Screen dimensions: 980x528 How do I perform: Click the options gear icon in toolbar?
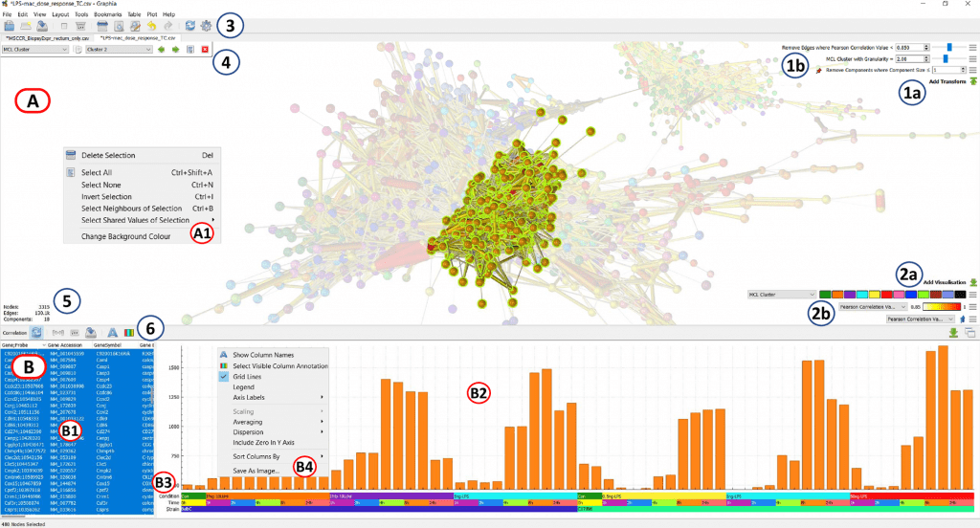coord(205,28)
